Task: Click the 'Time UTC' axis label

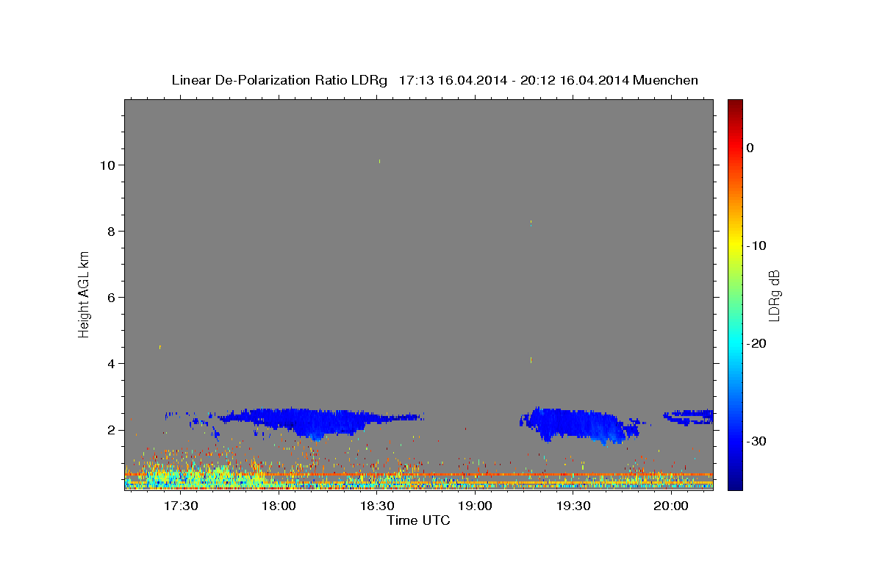Action: click(x=418, y=520)
